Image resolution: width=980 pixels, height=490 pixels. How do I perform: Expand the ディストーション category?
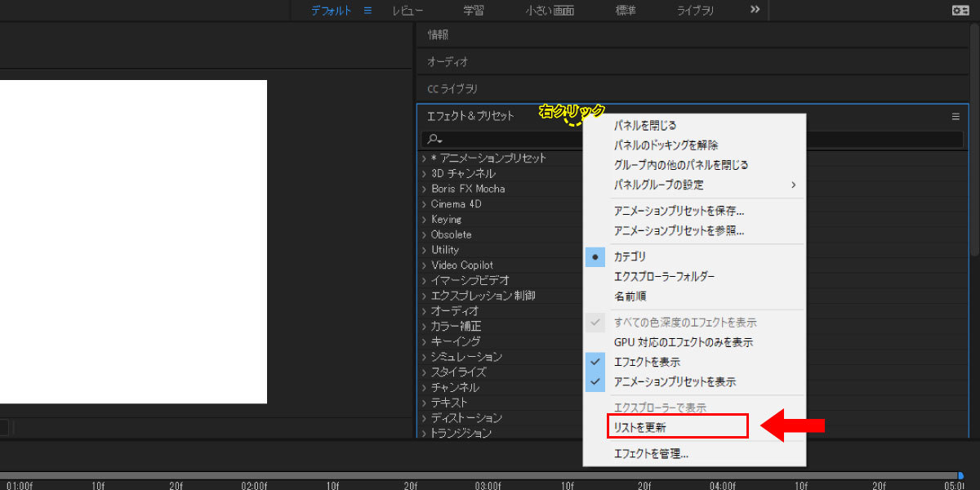[425, 418]
